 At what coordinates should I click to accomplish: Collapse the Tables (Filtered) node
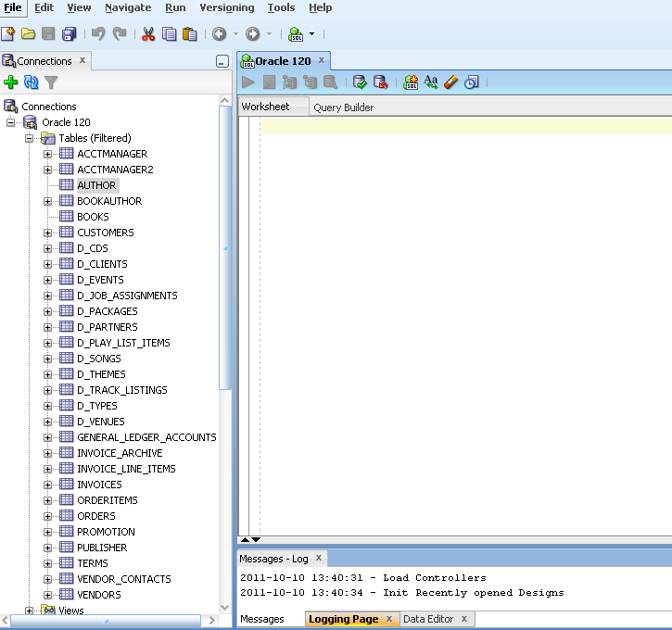(x=30, y=138)
